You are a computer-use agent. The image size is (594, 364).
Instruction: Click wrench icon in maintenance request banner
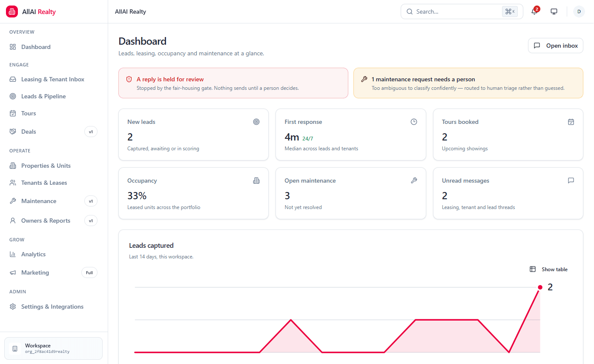coord(364,79)
